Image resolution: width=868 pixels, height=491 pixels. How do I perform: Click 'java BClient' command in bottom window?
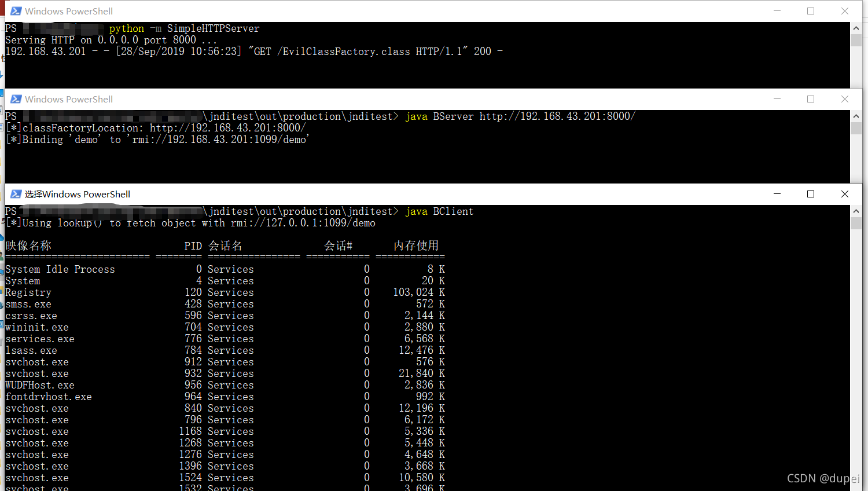(439, 211)
